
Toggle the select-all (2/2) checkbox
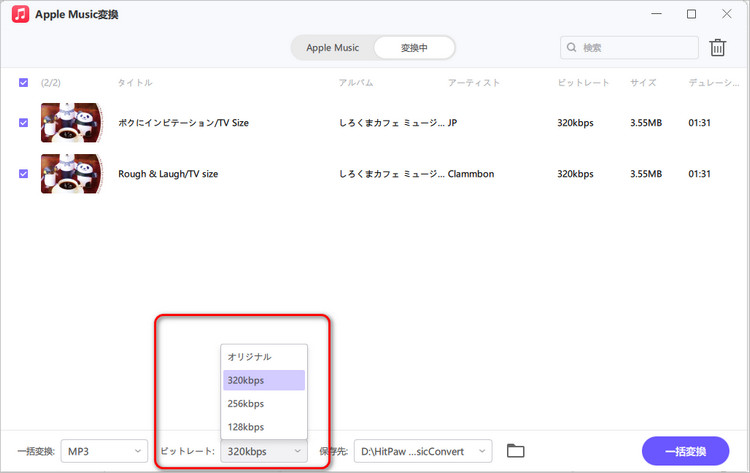pyautogui.click(x=23, y=83)
